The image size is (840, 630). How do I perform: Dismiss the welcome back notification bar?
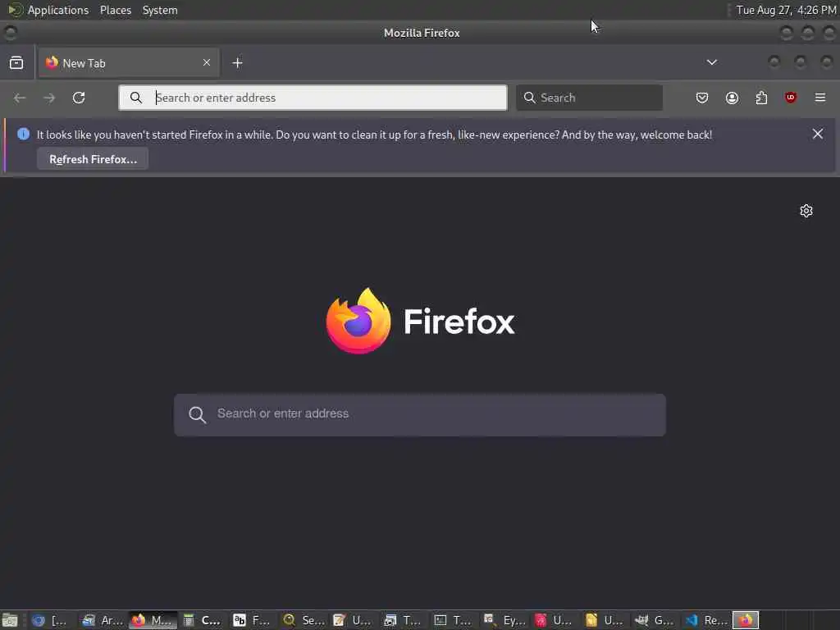pos(818,134)
